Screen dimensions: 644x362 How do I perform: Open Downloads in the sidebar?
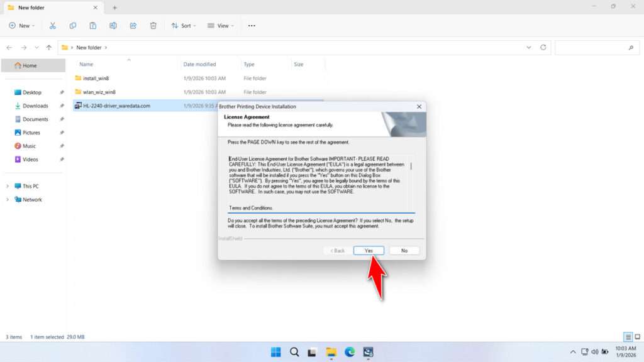click(35, 106)
